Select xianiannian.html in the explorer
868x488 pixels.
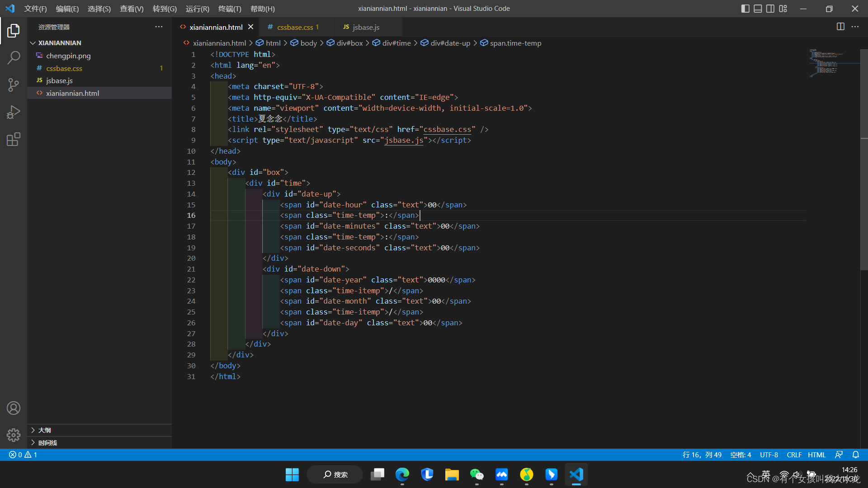(99, 93)
